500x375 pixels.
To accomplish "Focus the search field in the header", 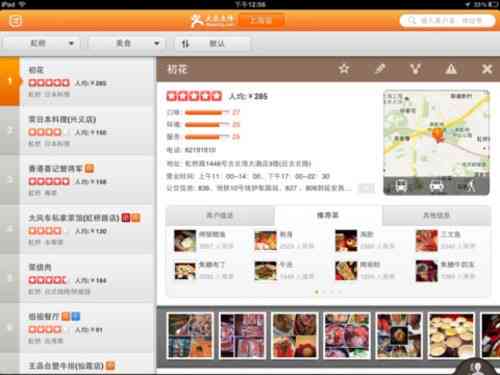I will pos(448,20).
